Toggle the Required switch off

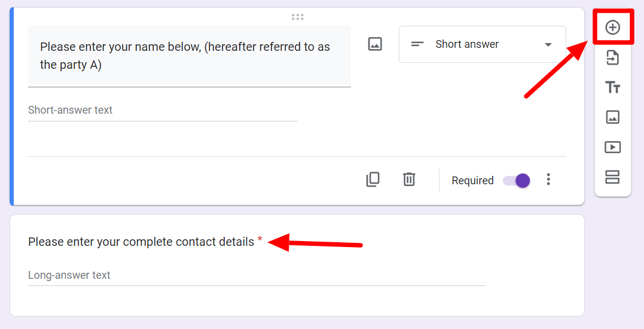(x=516, y=180)
